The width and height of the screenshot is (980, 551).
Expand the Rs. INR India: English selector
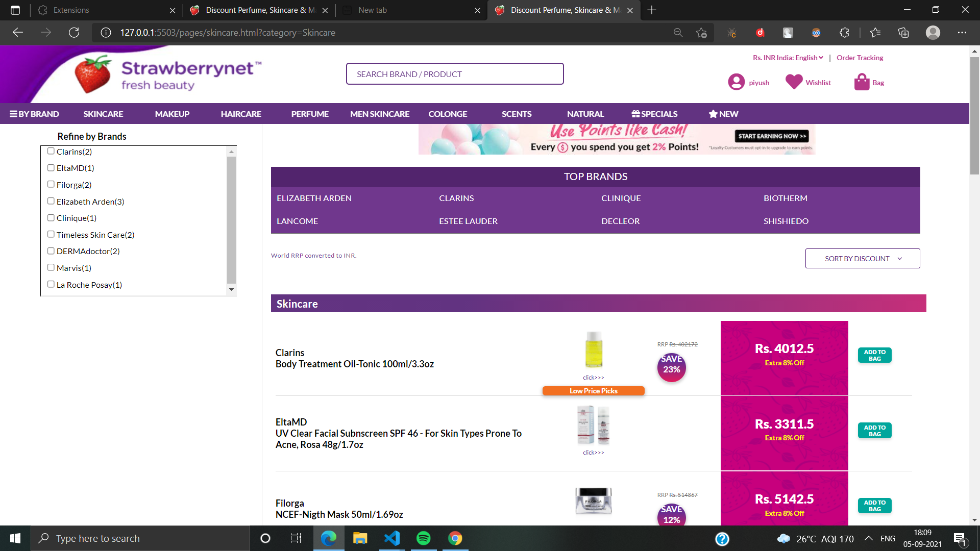click(787, 58)
